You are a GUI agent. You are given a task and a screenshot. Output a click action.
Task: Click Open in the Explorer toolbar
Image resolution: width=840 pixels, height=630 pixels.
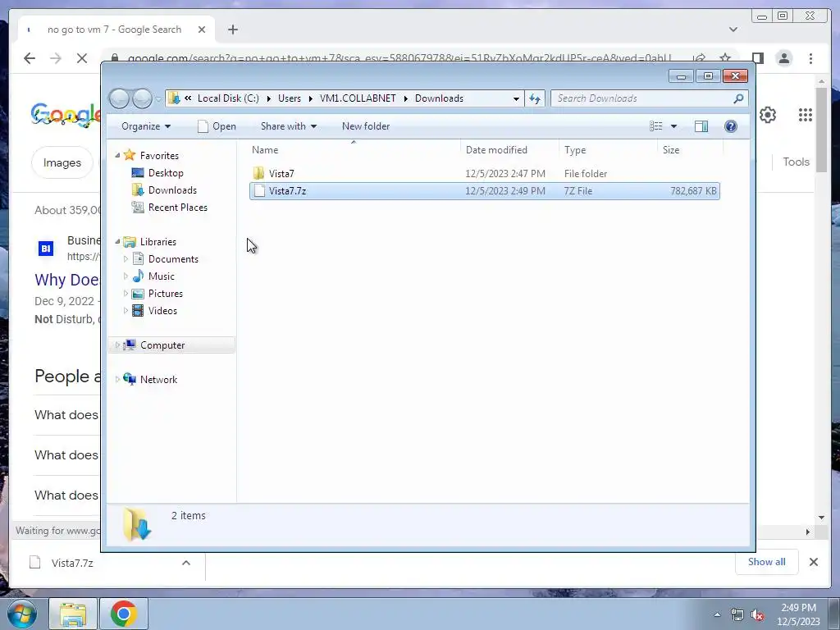(x=217, y=126)
